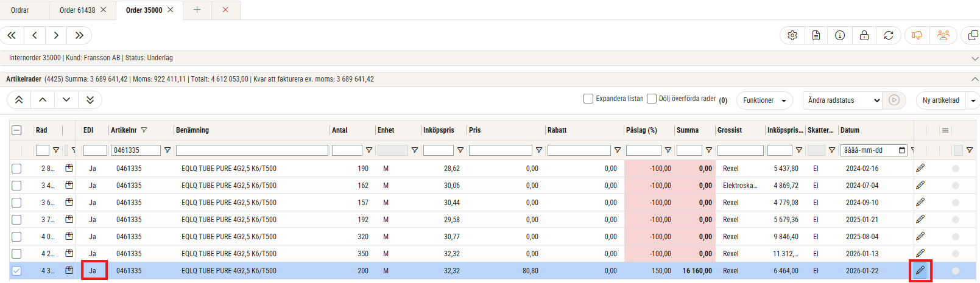Add a new tab with plus button
This screenshot has height=283, width=980.
click(197, 10)
